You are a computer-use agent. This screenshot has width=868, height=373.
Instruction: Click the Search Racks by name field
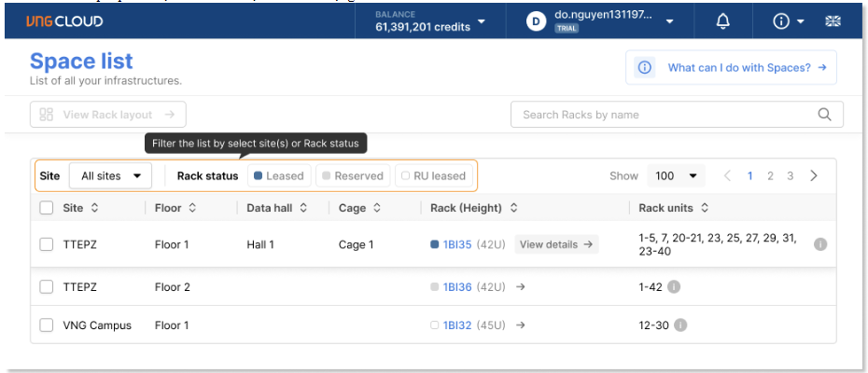tap(663, 115)
